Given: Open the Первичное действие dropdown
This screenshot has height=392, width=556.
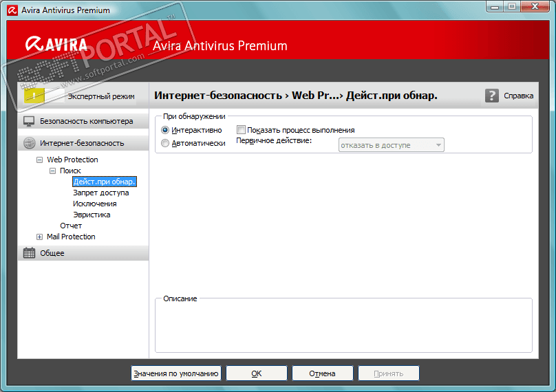Looking at the screenshot, I should pyautogui.click(x=391, y=145).
